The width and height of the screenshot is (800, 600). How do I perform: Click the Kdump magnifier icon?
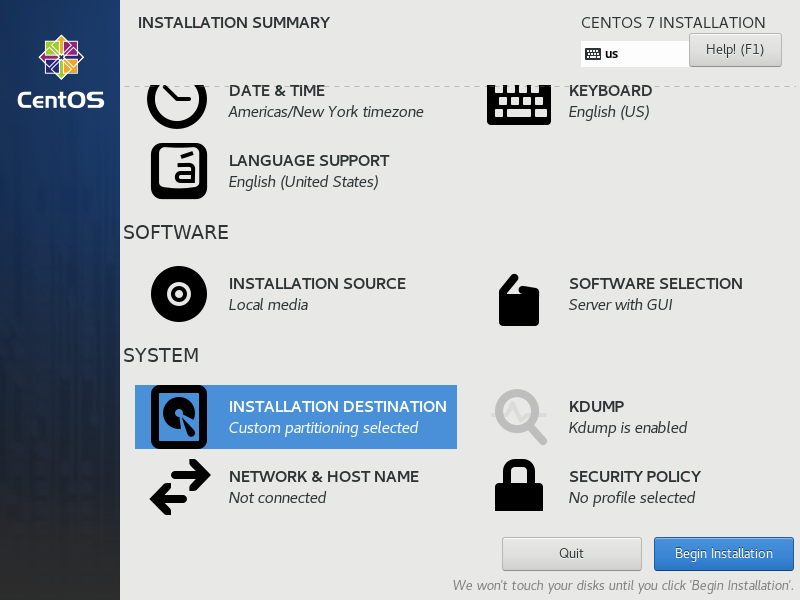519,417
